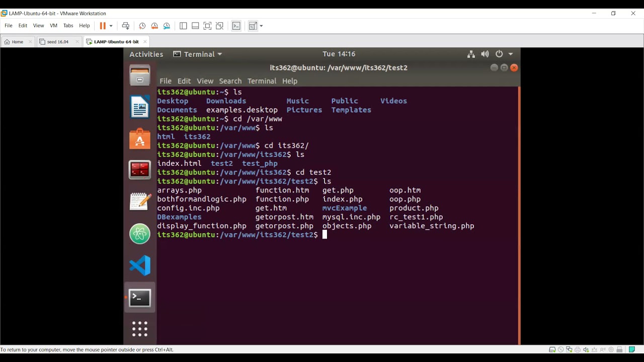Click the message log note icon
644x362 pixels.
click(x=632, y=349)
